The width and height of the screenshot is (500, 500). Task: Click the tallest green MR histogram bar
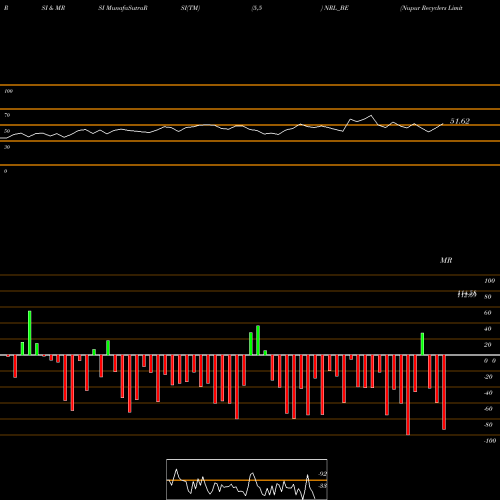[30, 333]
